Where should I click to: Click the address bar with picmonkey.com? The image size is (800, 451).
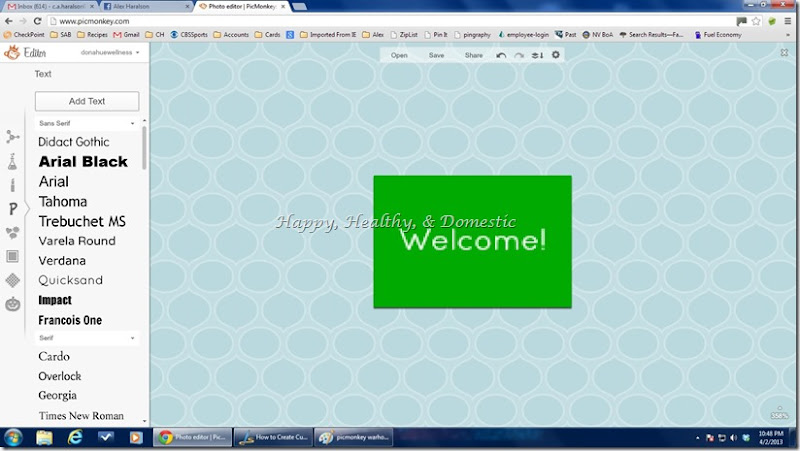click(x=388, y=21)
